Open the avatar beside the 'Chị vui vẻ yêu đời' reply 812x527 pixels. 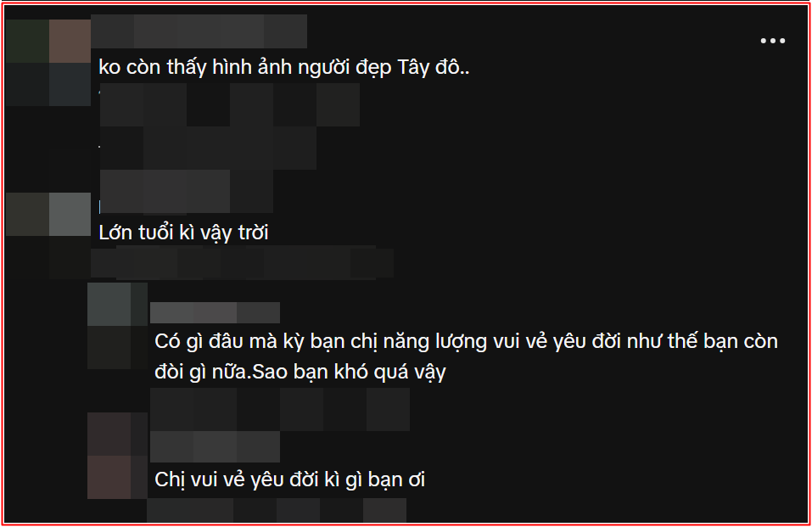pos(117,456)
